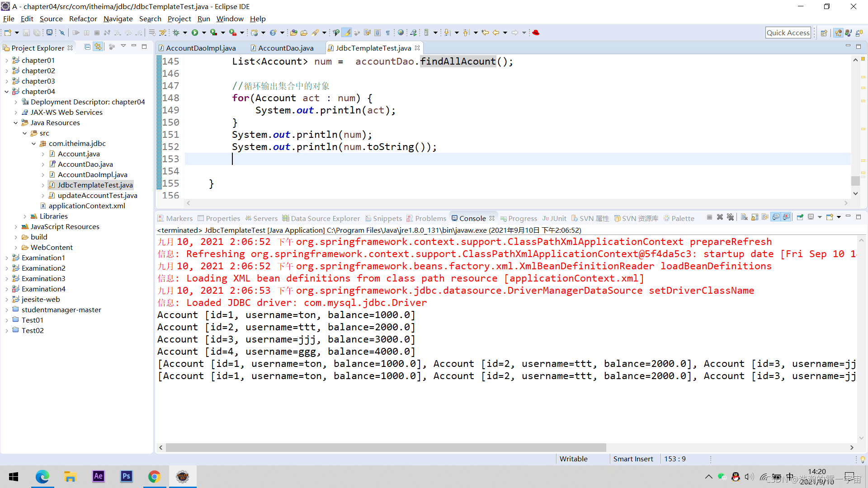Viewport: 868px width, 488px height.
Task: Click Toggle Mark Occurrences highlighter icon
Action: 347,33
